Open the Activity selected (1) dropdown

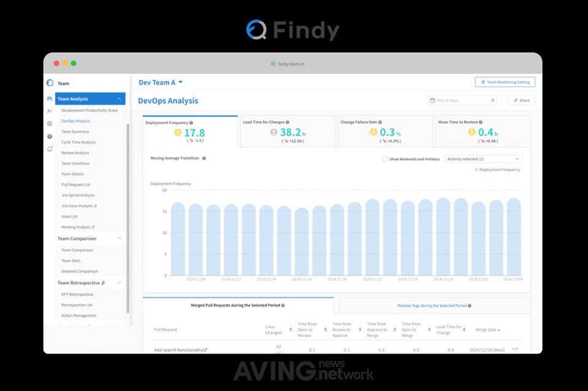pos(483,158)
